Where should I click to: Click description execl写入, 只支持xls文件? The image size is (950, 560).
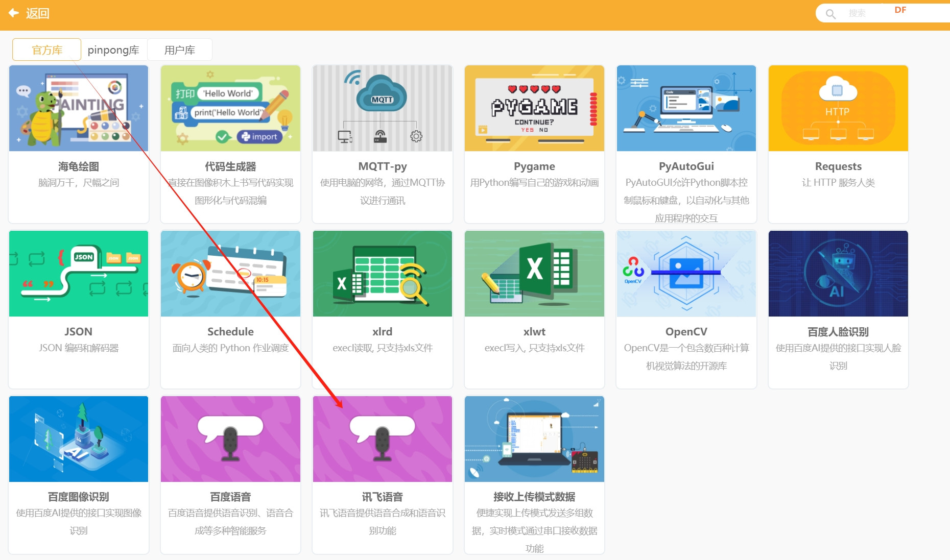click(x=534, y=348)
